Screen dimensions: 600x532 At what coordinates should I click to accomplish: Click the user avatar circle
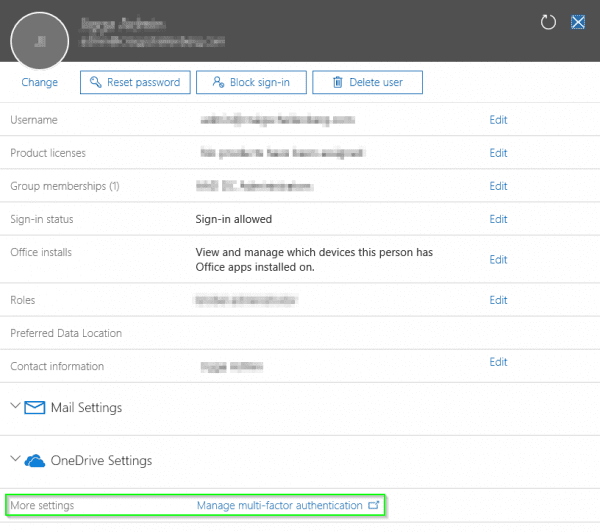39,41
